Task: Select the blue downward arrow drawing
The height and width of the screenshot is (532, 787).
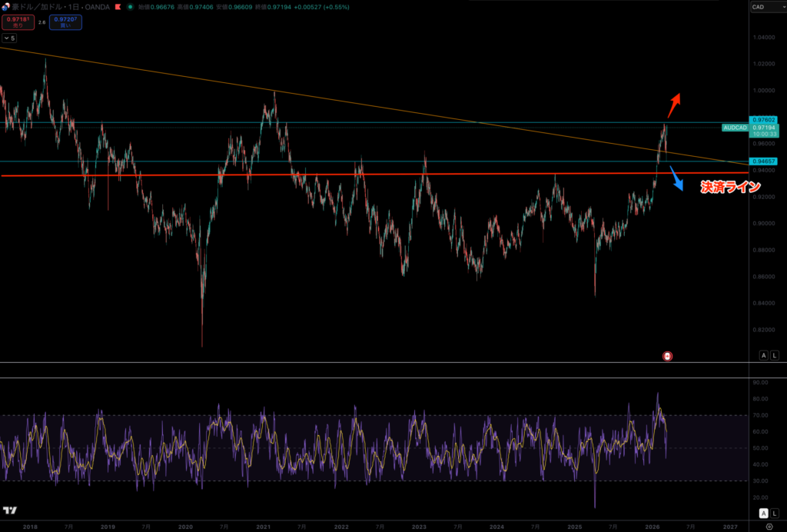Action: (676, 181)
